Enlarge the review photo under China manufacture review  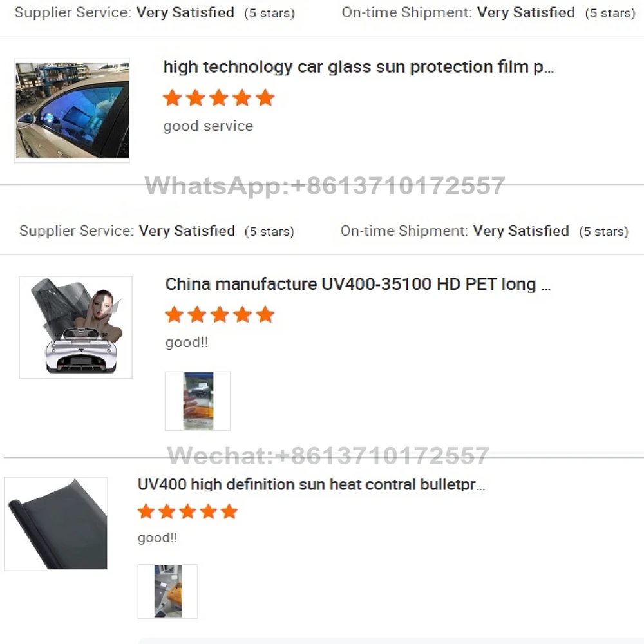click(x=198, y=401)
